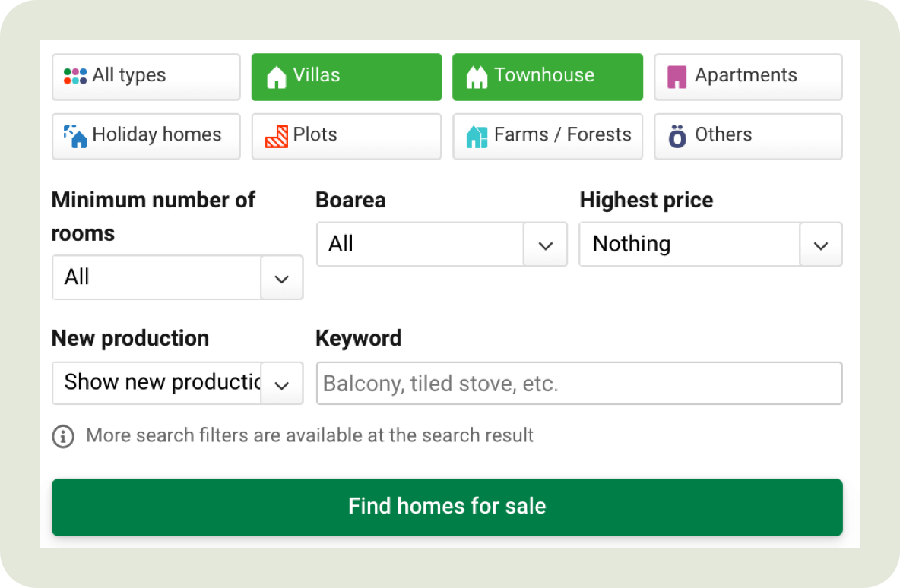
Task: Click the Townhouse house icon
Action: 478,75
